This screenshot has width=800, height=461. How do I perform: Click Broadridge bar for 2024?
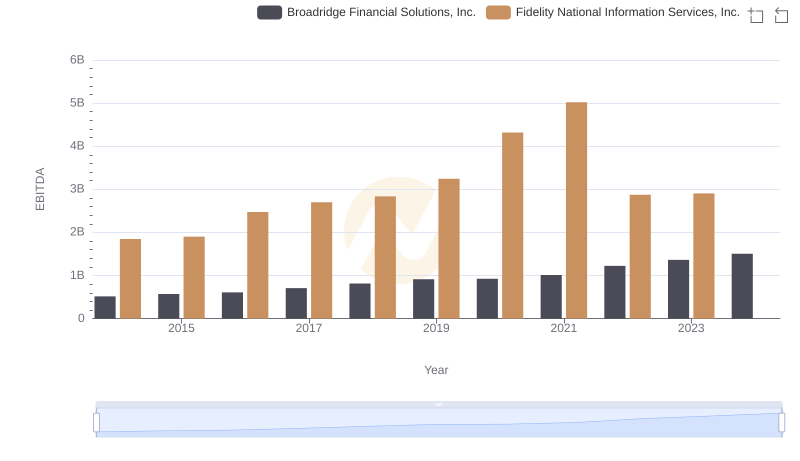coord(742,286)
